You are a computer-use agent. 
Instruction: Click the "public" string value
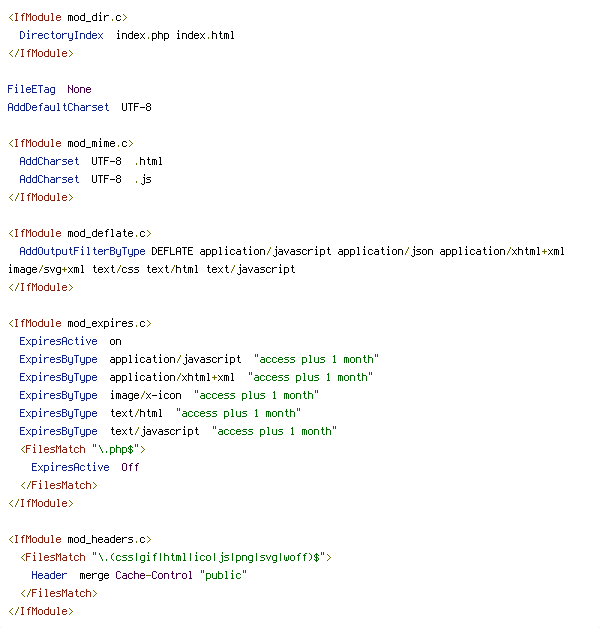tap(223, 575)
